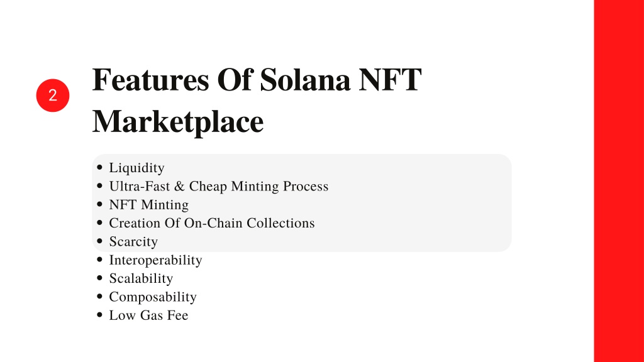Select the 'Liquidity' bullet item
This screenshot has width=644, height=362.
tap(136, 168)
